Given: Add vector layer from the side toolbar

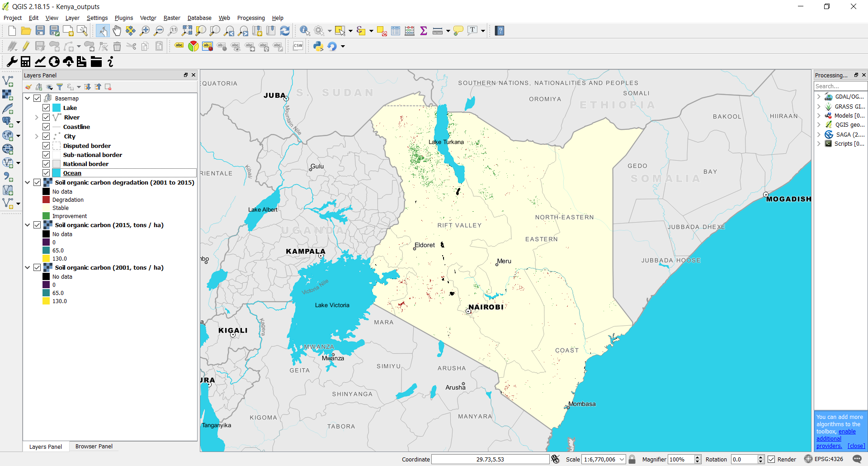Looking at the screenshot, I should click(x=8, y=81).
